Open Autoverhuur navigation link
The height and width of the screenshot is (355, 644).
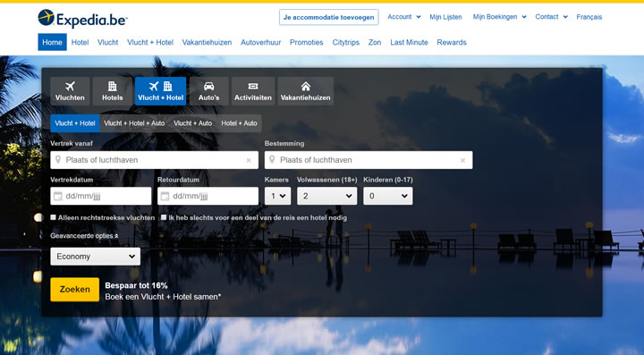click(x=261, y=42)
